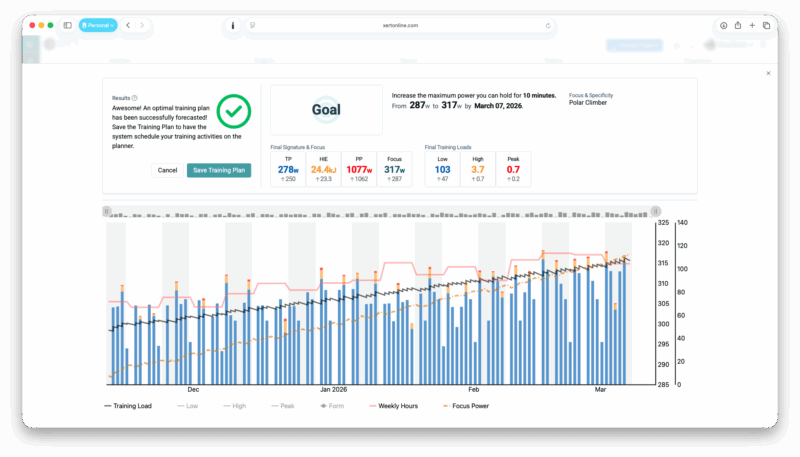Image resolution: width=800 pixels, height=457 pixels.
Task: Click the Results help question icon
Action: tap(135, 98)
